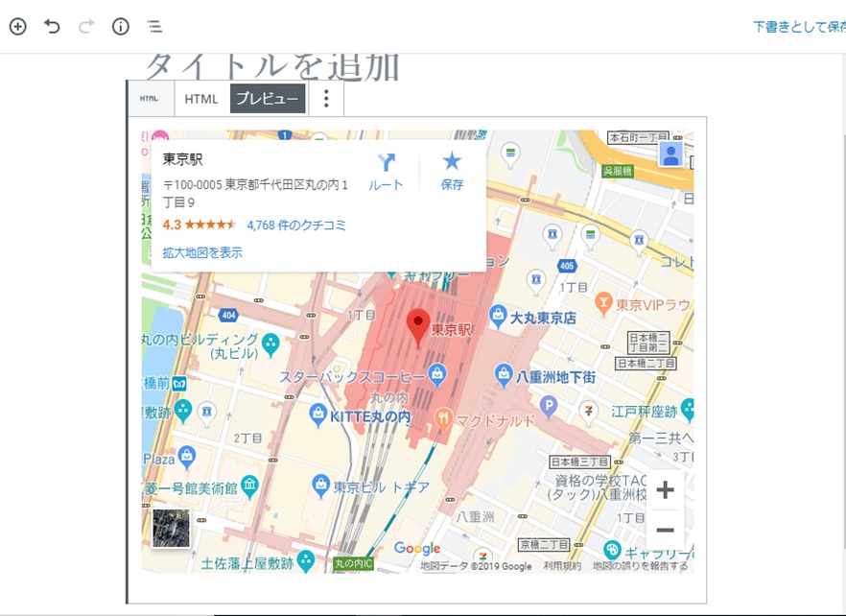Click the redo arrow icon
846x616 pixels.
(86, 26)
